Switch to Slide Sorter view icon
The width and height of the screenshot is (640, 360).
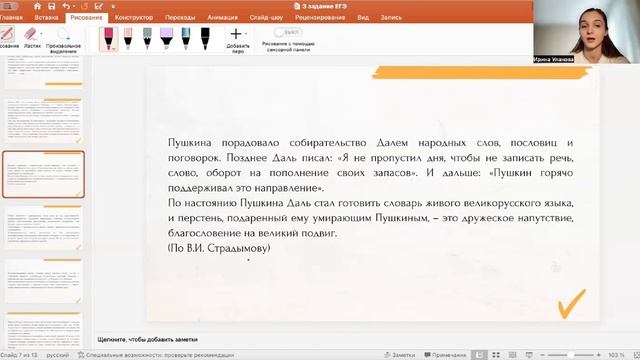[496, 355]
